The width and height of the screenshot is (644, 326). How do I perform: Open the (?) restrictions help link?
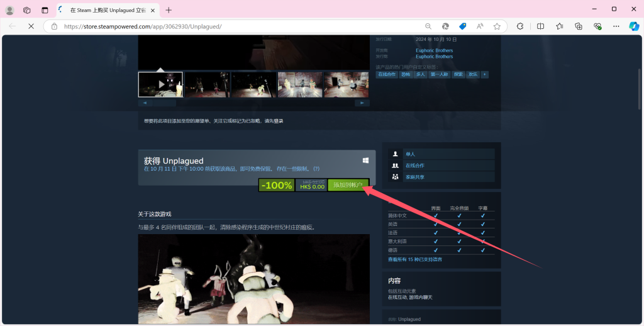316,169
